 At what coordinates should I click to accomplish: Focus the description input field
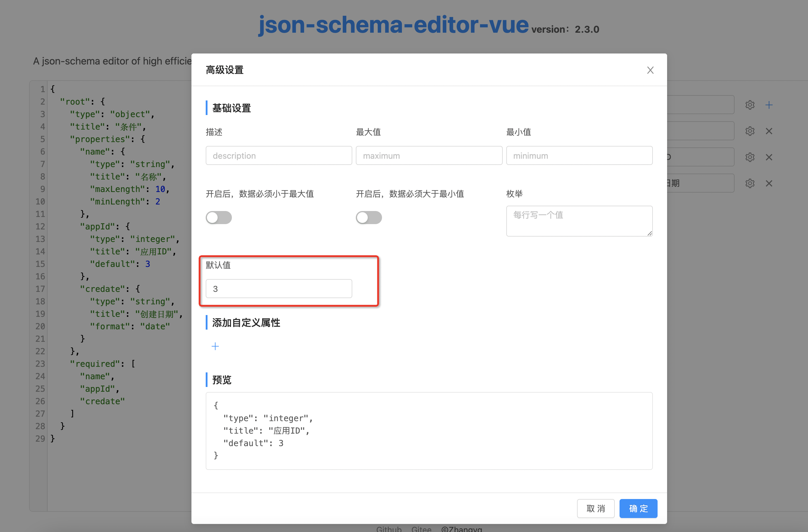(278, 155)
